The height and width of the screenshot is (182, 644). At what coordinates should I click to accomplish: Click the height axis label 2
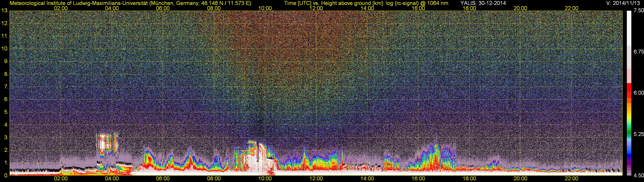click(6, 150)
